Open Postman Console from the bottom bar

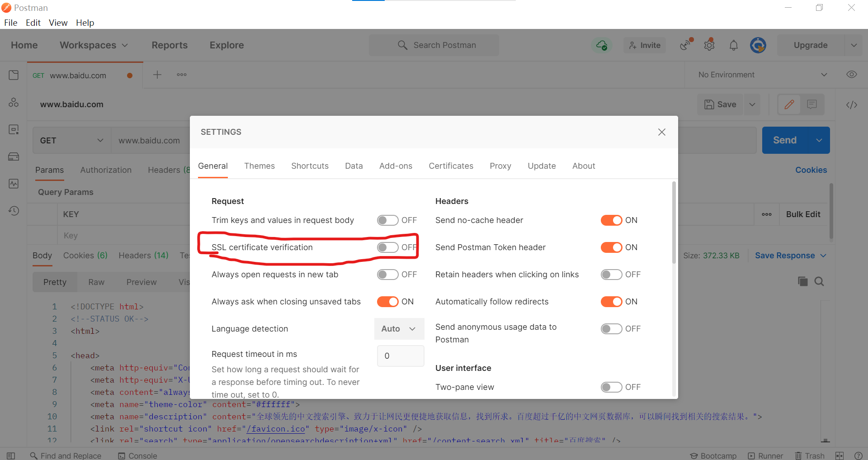[138, 455]
